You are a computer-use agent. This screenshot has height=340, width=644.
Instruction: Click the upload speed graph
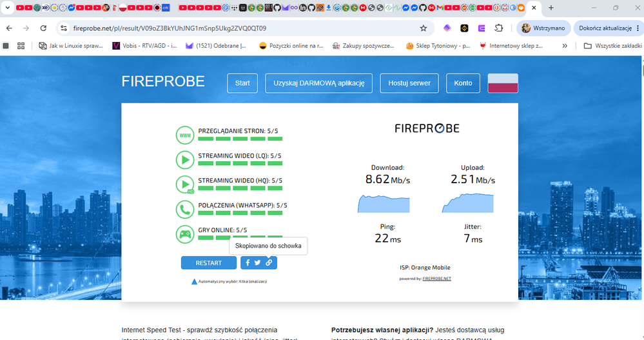point(468,203)
